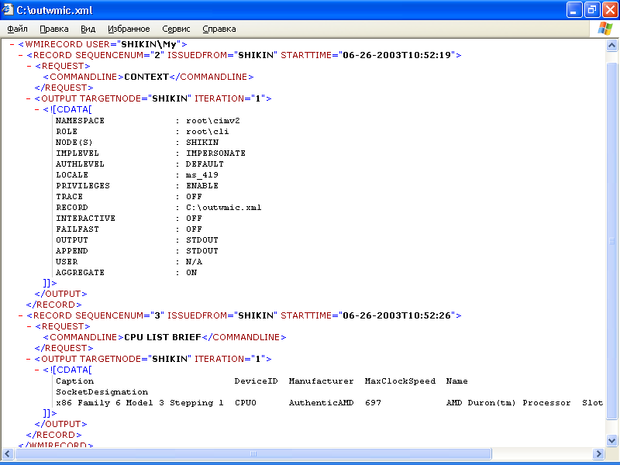The height and width of the screenshot is (465, 620).
Task: Collapse the RECORD SEQUENCENUM="3" node
Action: [x=20, y=315]
